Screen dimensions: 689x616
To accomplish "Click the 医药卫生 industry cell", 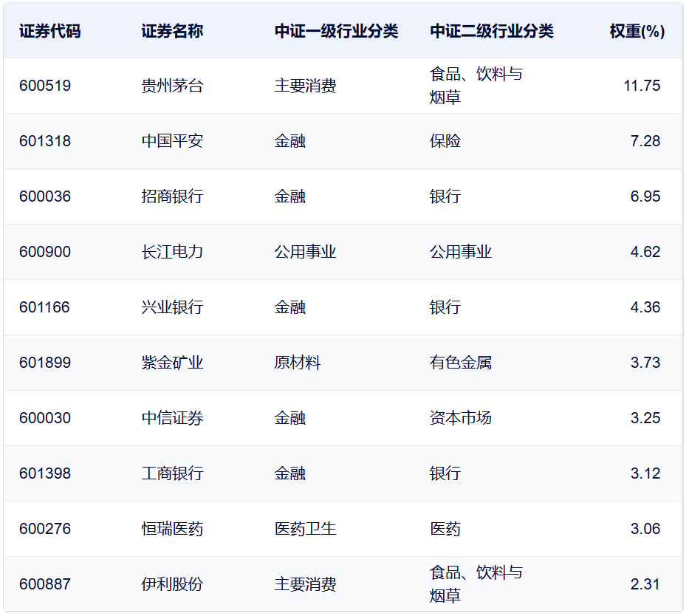I will [306, 529].
